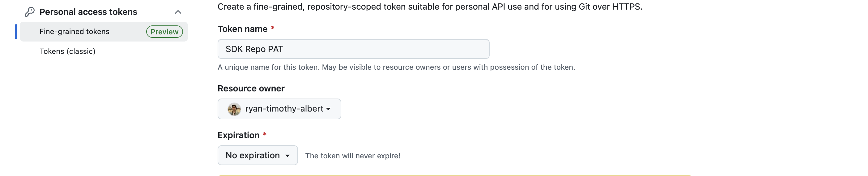
Task: Click the Resource owner label
Action: click(251, 89)
